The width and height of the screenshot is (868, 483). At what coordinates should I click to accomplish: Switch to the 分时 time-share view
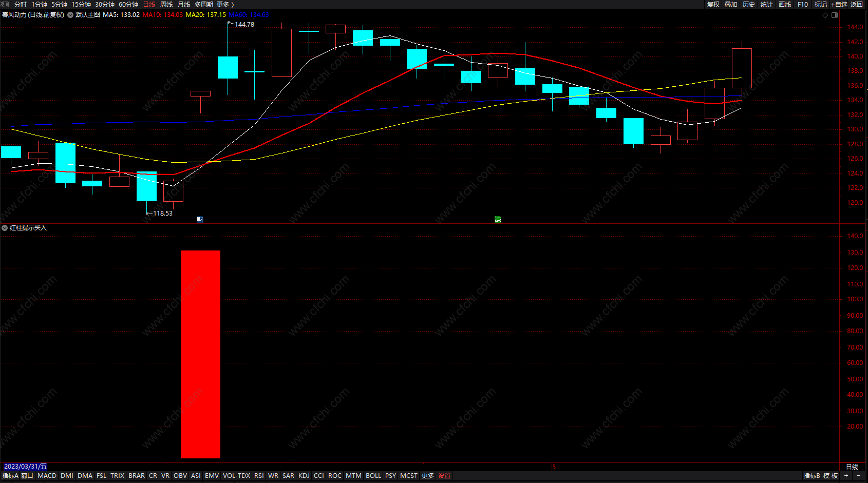tap(21, 5)
